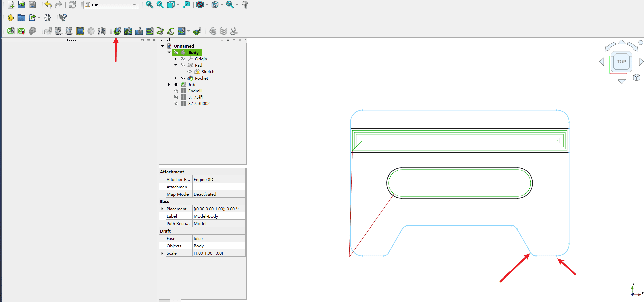This screenshot has width=644, height=302.
Task: Select the Profile operation tool
Action: (117, 31)
